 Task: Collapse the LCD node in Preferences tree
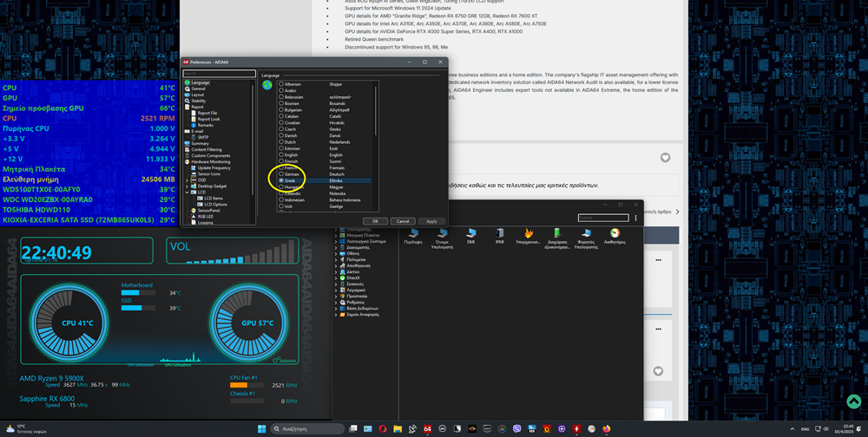pyautogui.click(x=187, y=192)
